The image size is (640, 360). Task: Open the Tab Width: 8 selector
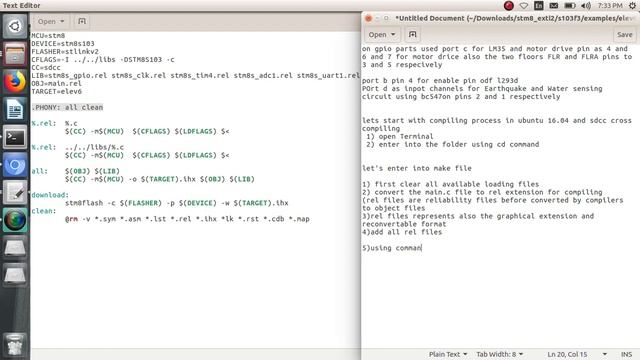(500, 354)
